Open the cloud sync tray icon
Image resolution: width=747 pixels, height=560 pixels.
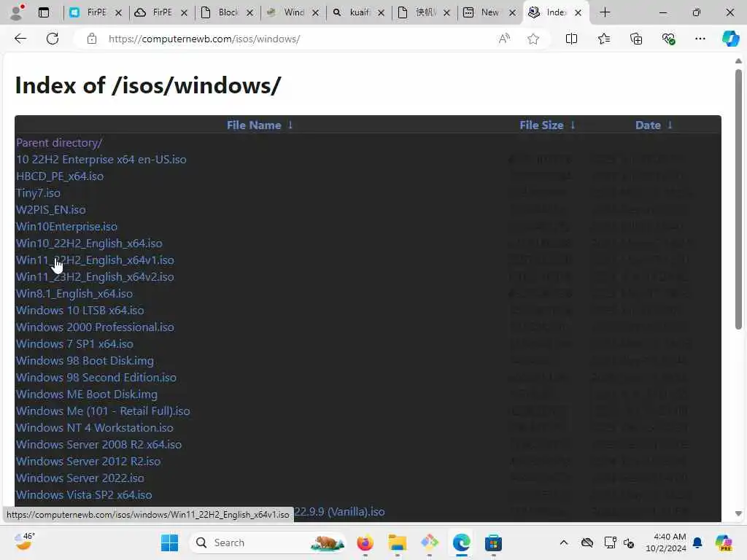(x=587, y=542)
